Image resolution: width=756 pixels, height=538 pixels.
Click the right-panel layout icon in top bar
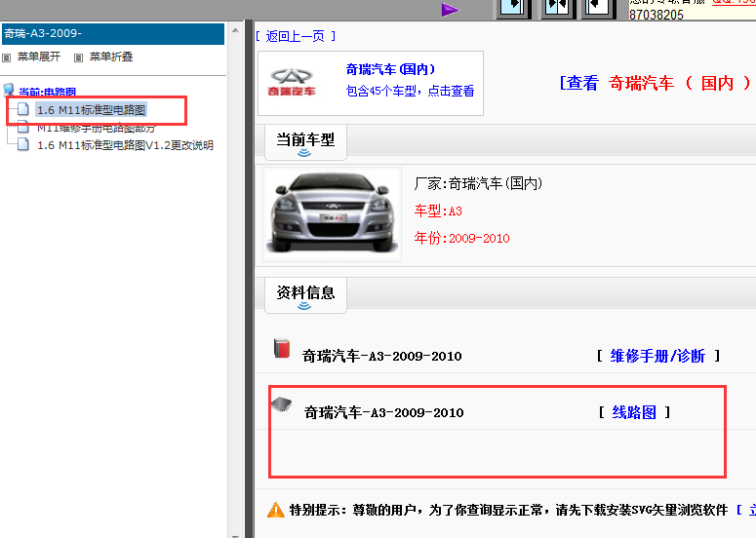point(598,9)
